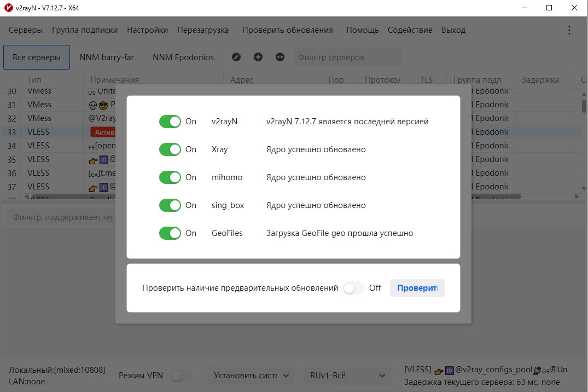Viewport: 588px width, 392px height.
Task: Open the vertical three-dot menu
Action: coord(569,30)
